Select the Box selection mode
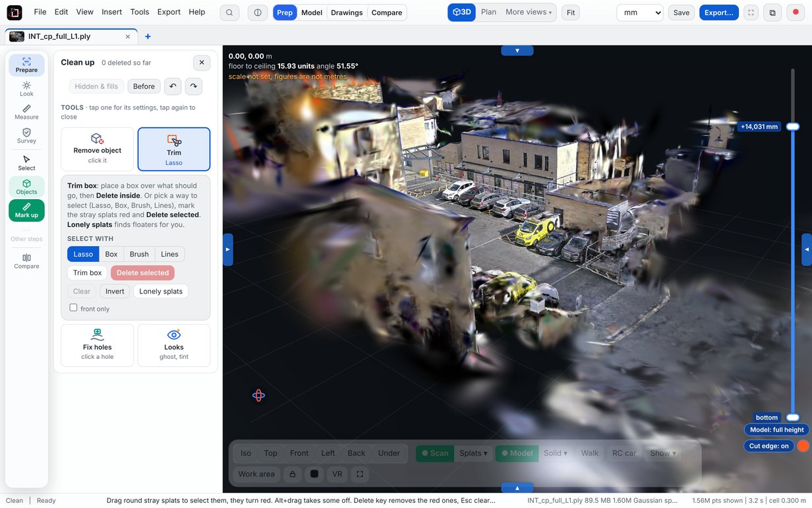This screenshot has width=812, height=508. (x=111, y=254)
